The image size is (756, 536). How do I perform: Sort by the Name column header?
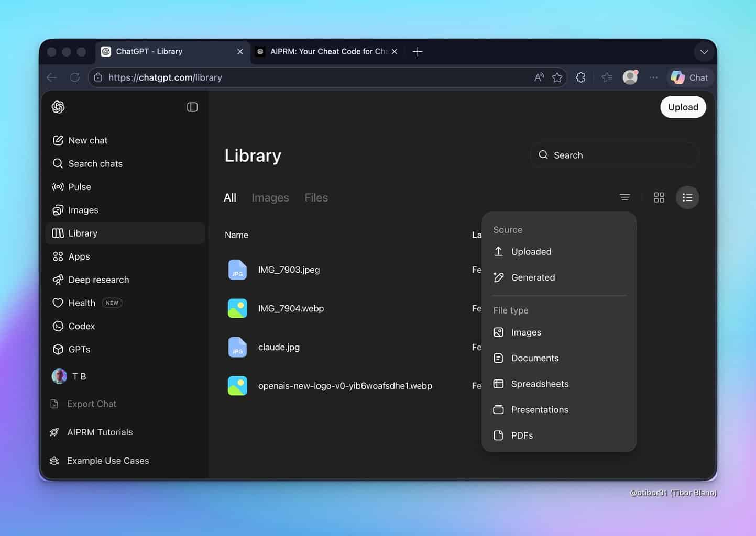(x=236, y=235)
